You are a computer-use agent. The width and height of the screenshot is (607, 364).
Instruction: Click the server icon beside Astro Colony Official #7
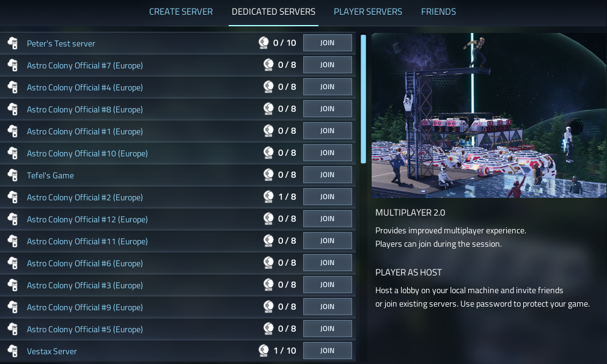pos(13,65)
